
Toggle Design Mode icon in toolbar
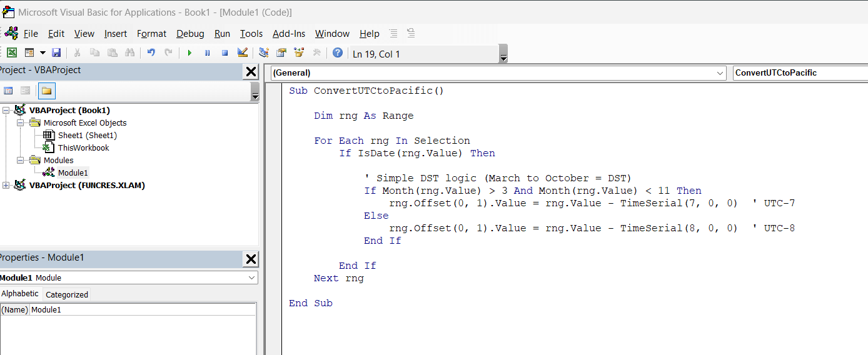click(x=243, y=53)
